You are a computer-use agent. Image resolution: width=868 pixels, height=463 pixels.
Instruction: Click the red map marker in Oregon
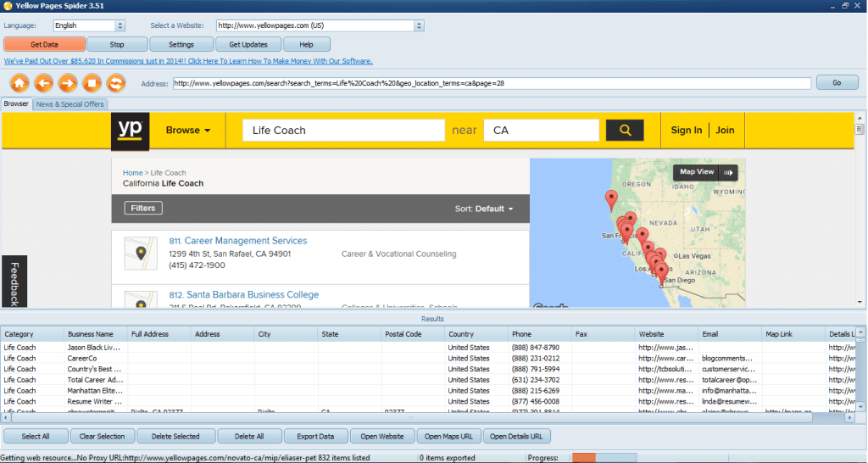point(611,200)
